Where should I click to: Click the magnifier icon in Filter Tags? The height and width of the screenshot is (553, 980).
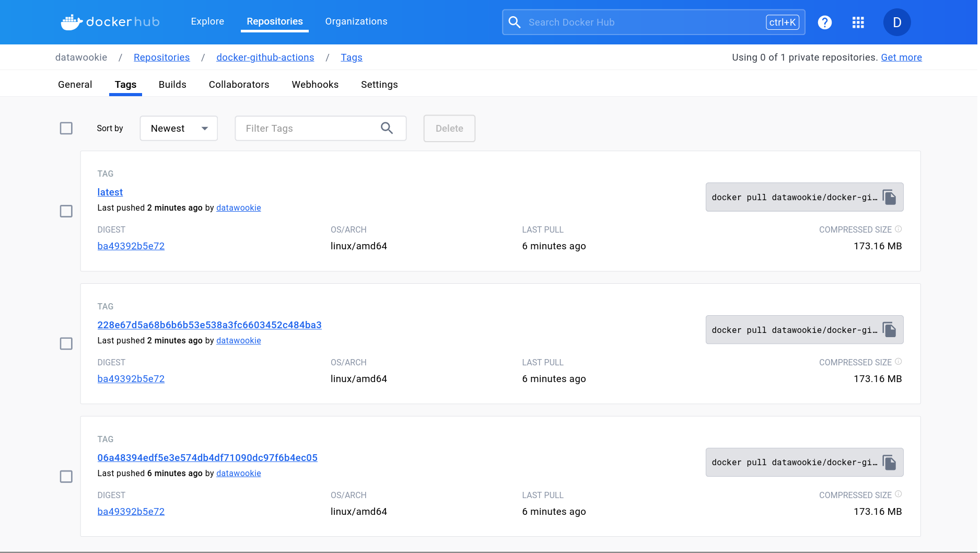pos(387,128)
